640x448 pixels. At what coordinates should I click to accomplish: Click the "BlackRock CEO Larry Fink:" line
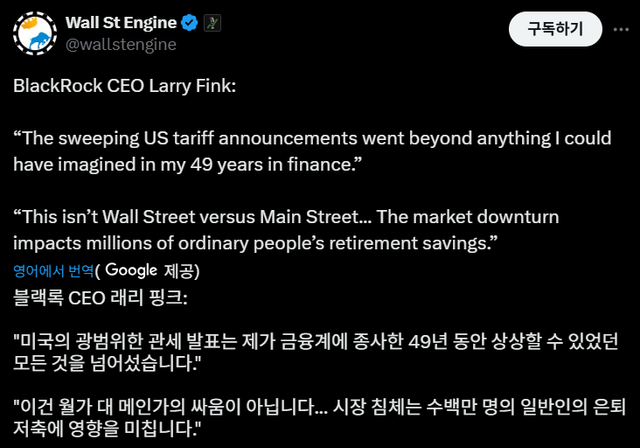(124, 86)
